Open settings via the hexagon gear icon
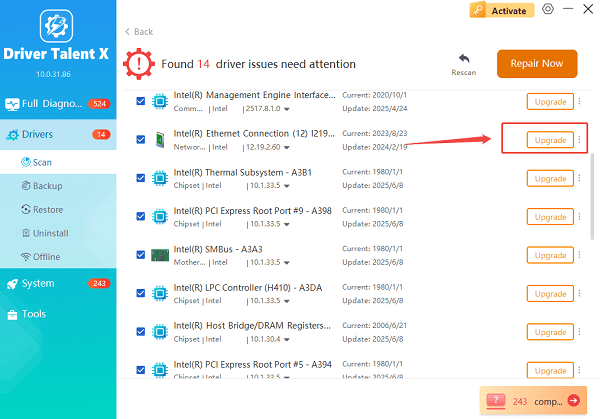 pos(547,9)
